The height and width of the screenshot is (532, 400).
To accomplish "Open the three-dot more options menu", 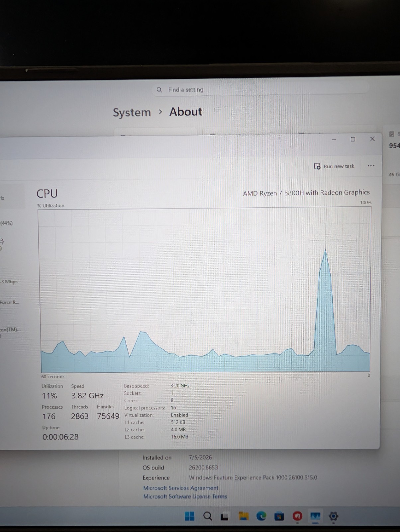I will [371, 166].
